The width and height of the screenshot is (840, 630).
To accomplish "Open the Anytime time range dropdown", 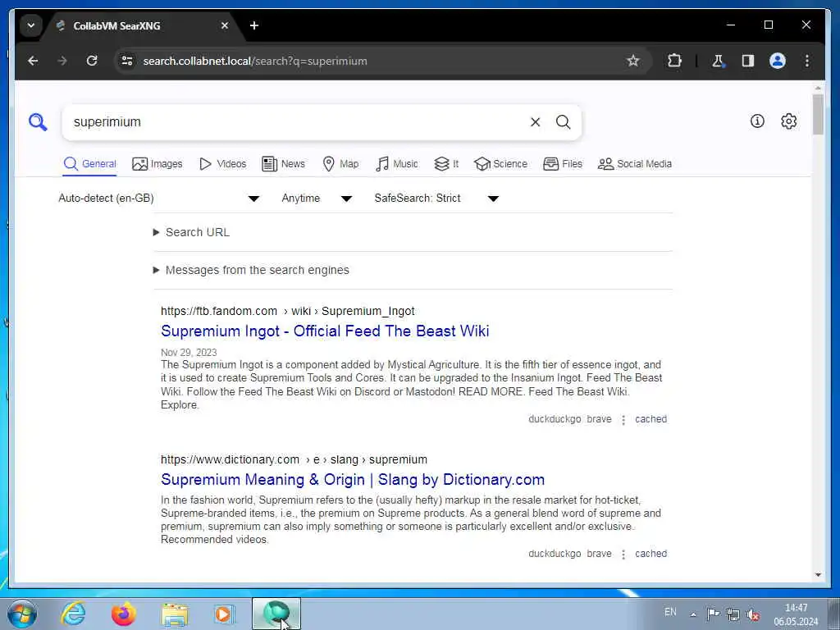I will [317, 199].
